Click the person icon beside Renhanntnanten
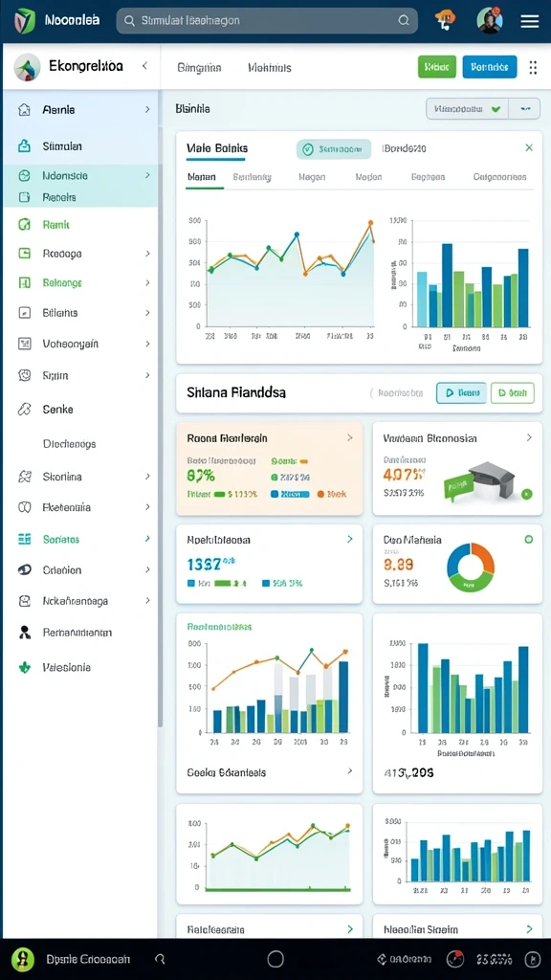The height and width of the screenshot is (980, 551). coord(24,633)
